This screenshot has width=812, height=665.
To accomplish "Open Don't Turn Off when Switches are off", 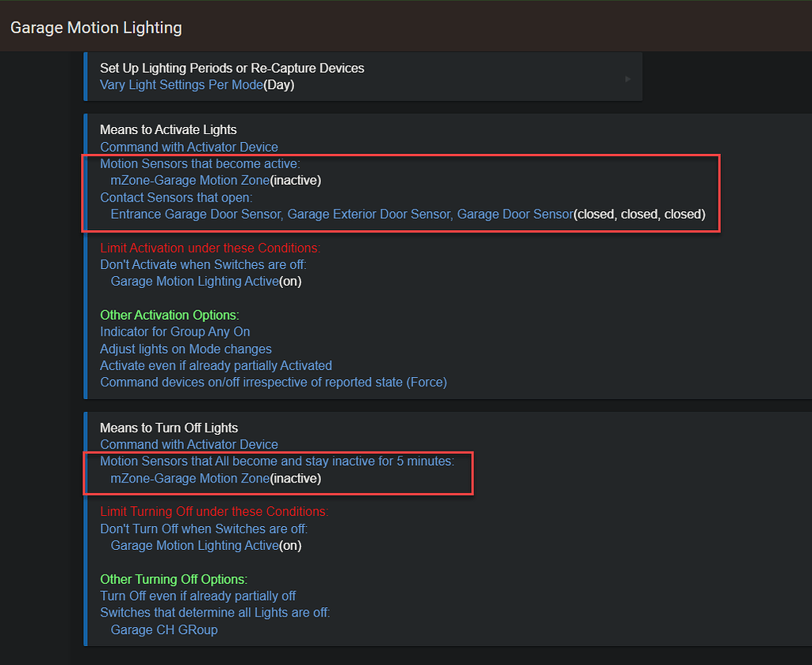I will point(204,529).
